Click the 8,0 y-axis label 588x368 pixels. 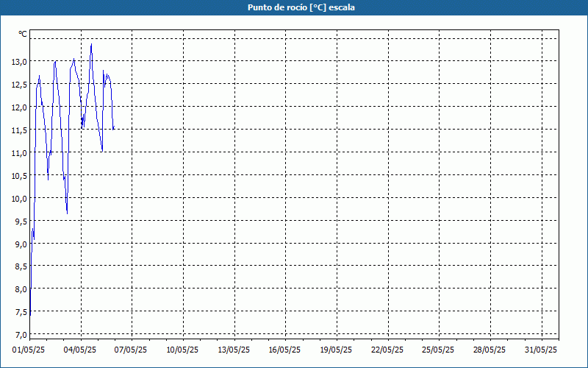tap(21, 289)
